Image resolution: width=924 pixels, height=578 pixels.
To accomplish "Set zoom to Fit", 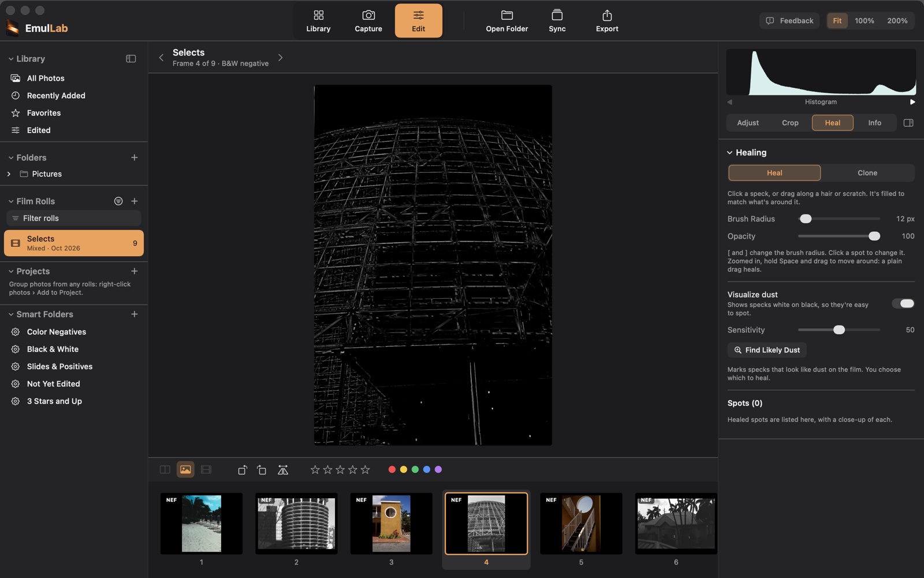I will pos(837,21).
